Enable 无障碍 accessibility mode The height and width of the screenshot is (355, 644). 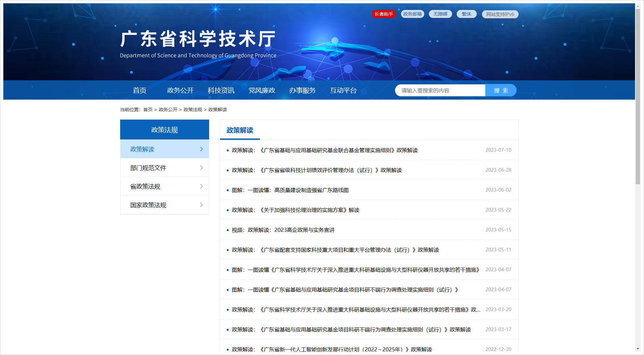pos(440,14)
